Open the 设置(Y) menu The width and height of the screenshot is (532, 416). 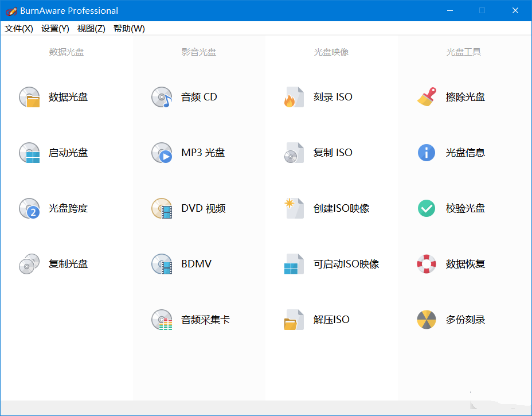(55, 29)
